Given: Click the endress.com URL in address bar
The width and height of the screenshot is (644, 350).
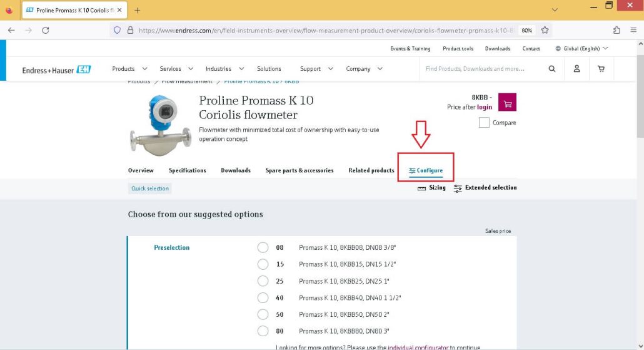Looking at the screenshot, I should pos(326,31).
